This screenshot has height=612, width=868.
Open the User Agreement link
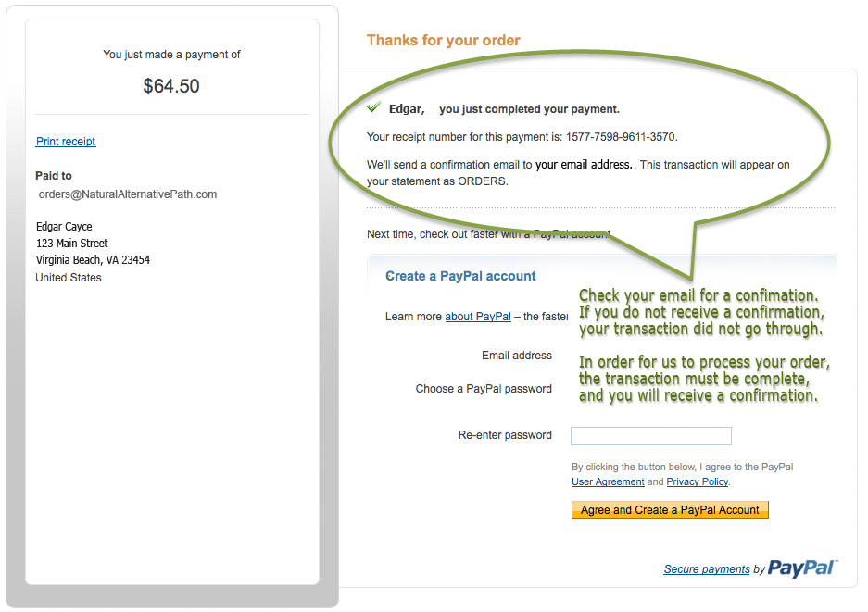coord(608,481)
